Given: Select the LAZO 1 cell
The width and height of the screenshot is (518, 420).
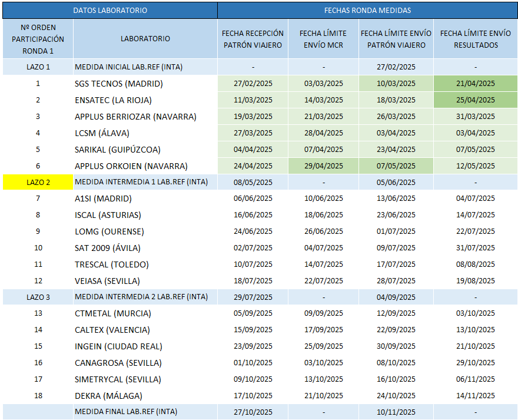Looking at the screenshot, I should (x=38, y=67).
